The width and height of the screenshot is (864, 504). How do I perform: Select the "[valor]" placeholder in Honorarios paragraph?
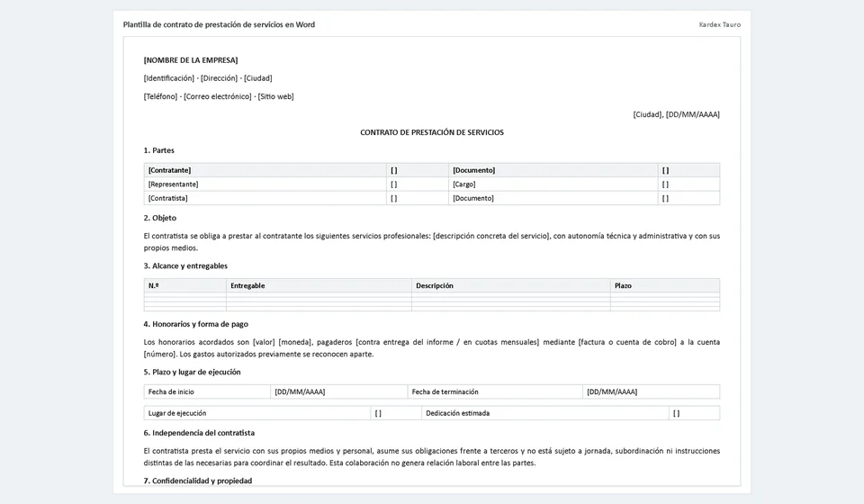click(264, 342)
